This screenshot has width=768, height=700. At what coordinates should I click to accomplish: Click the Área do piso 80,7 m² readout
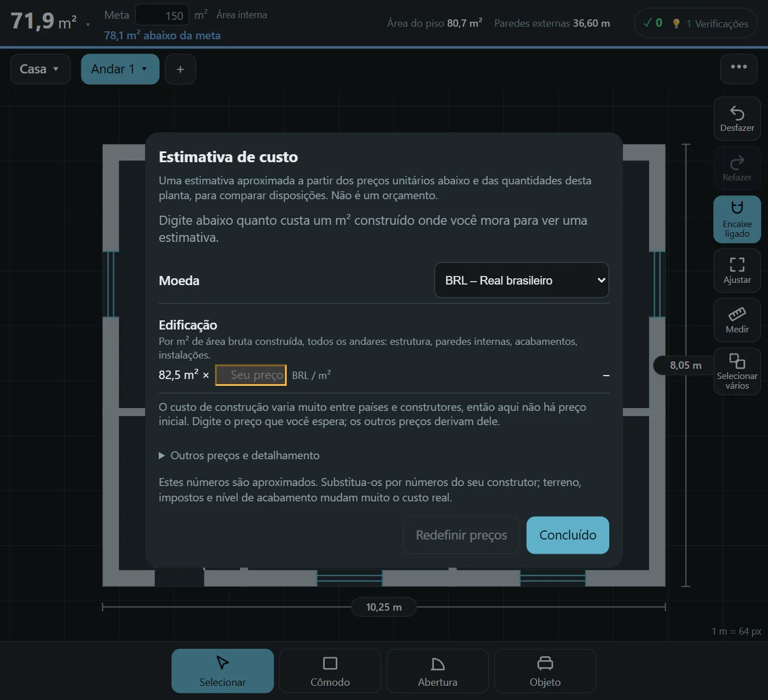tap(435, 23)
